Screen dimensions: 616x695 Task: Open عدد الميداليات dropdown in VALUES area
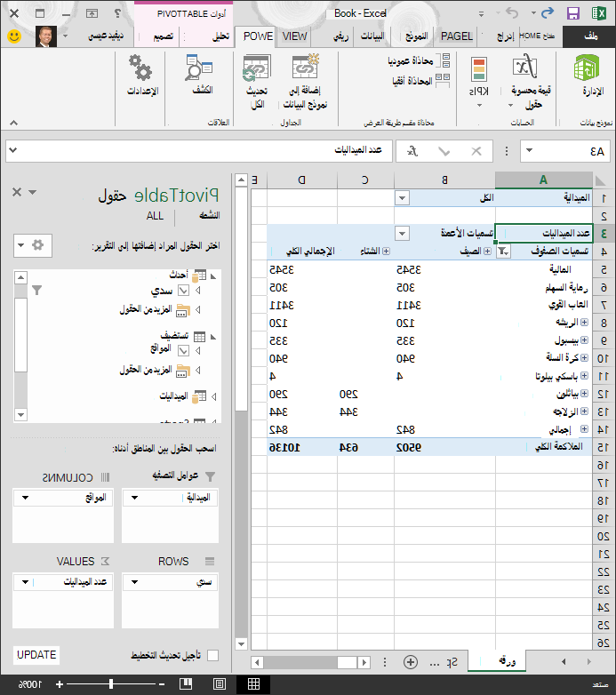pos(25,582)
